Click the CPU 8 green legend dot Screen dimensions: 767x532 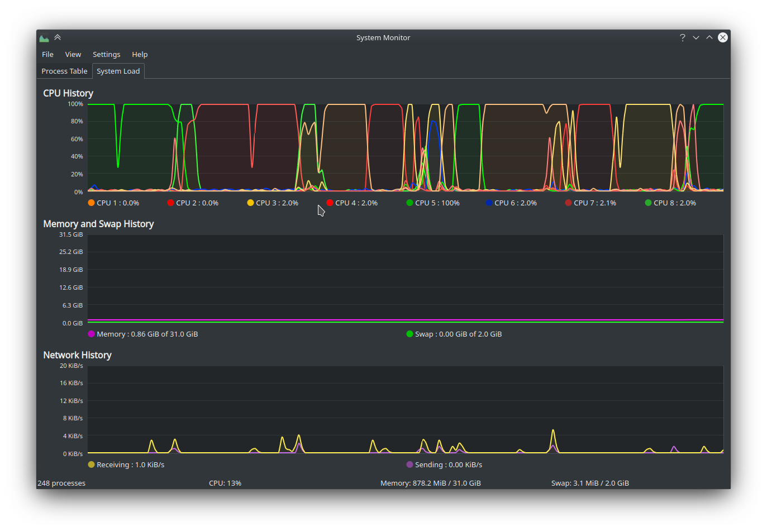tap(648, 203)
